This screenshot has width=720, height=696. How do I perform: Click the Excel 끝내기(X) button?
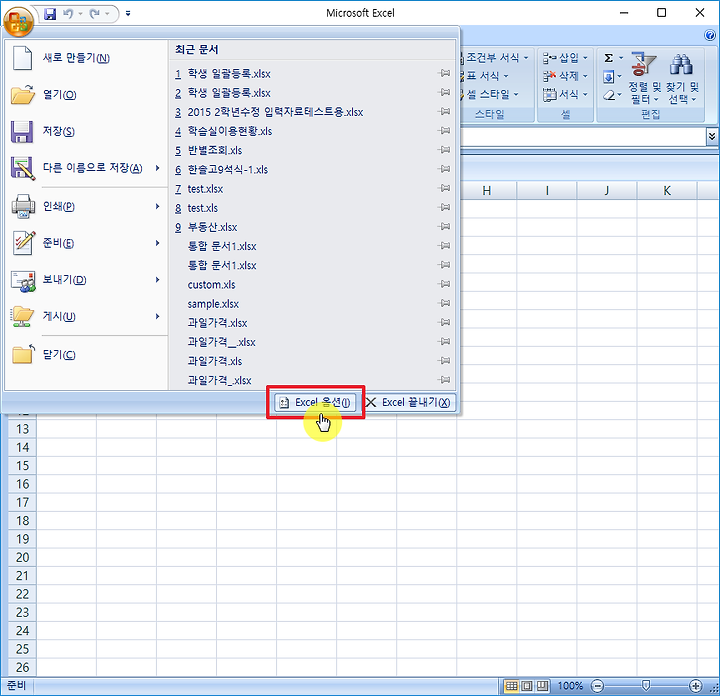(408, 403)
